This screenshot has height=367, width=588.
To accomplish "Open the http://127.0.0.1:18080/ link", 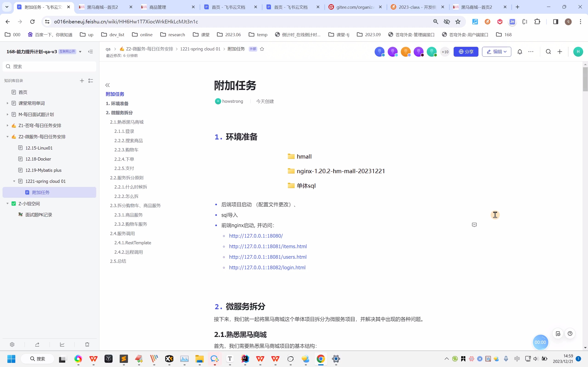I will [255, 235].
